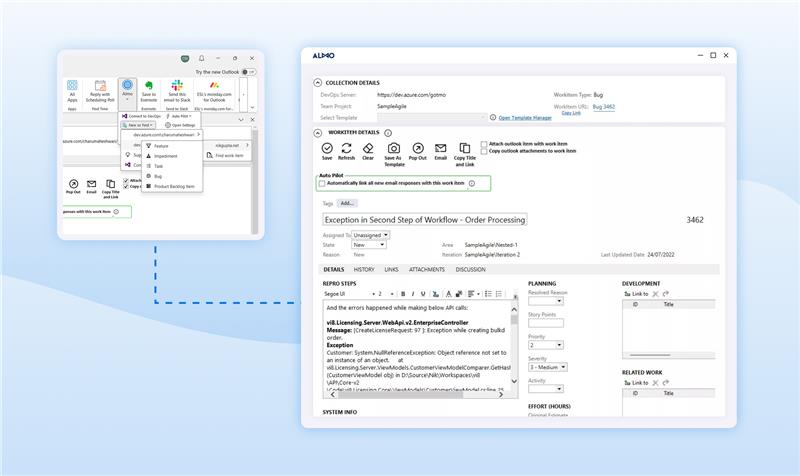
Task: Switch to Discussion tab
Action: pos(470,269)
